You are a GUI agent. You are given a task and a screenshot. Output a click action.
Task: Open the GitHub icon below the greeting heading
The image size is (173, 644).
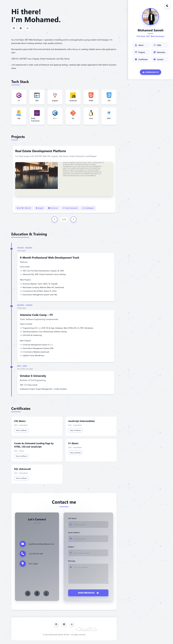pos(14,28)
